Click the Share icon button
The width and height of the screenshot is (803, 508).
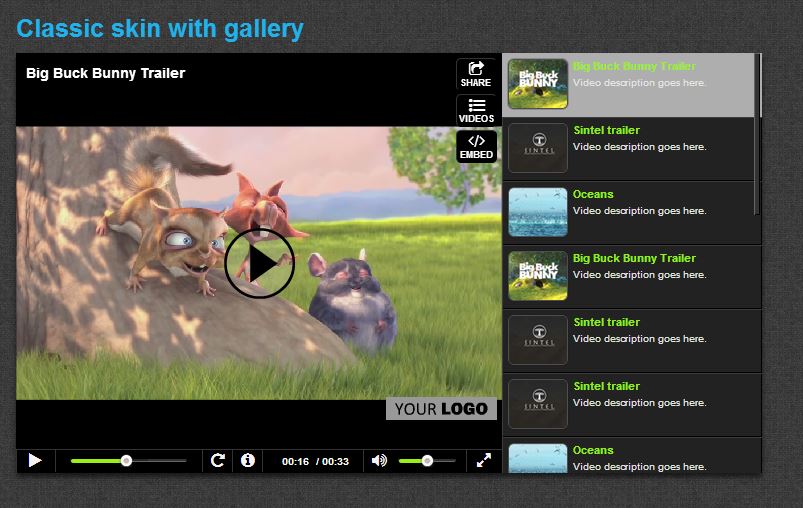pos(476,74)
